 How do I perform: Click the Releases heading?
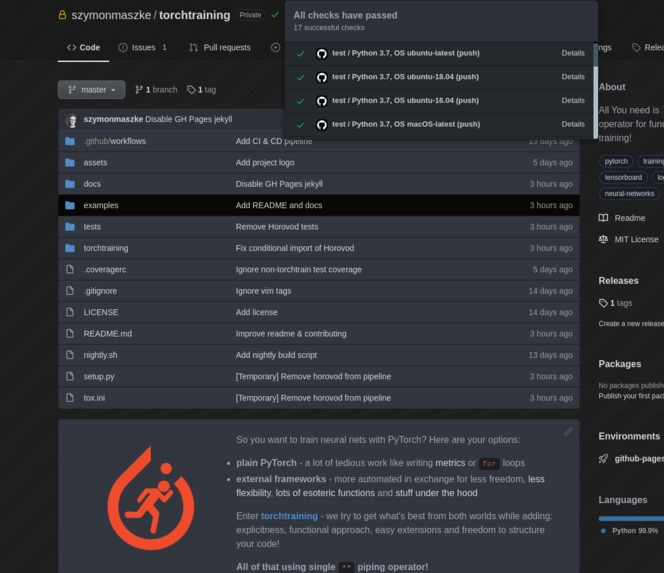coord(618,281)
